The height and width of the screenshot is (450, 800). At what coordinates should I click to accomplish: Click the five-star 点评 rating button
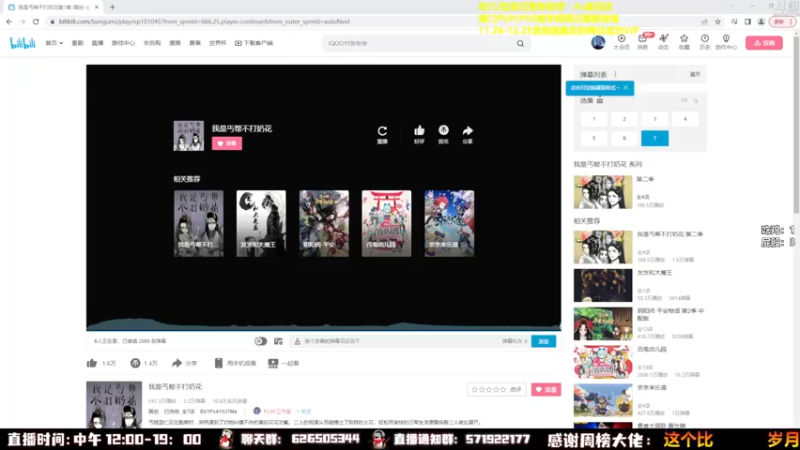pyautogui.click(x=496, y=389)
